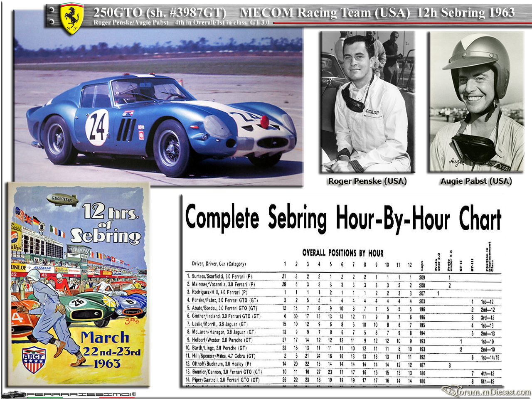Click the class placement '5th—12'
The image size is (532, 399).
[488, 381]
